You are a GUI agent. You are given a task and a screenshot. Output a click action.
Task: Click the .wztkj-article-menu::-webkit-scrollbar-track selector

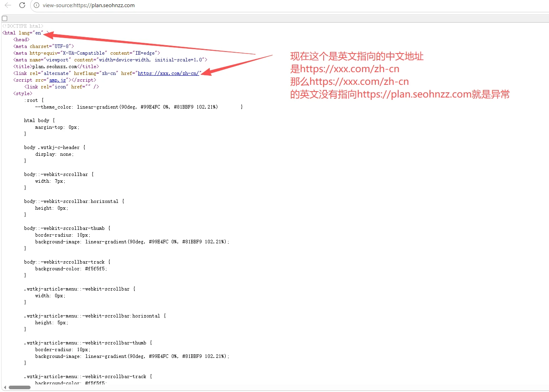coord(88,377)
